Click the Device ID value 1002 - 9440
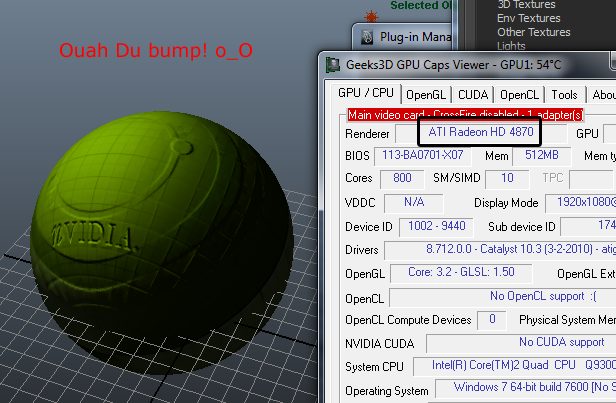Image resolution: width=616 pixels, height=403 pixels. (x=436, y=227)
